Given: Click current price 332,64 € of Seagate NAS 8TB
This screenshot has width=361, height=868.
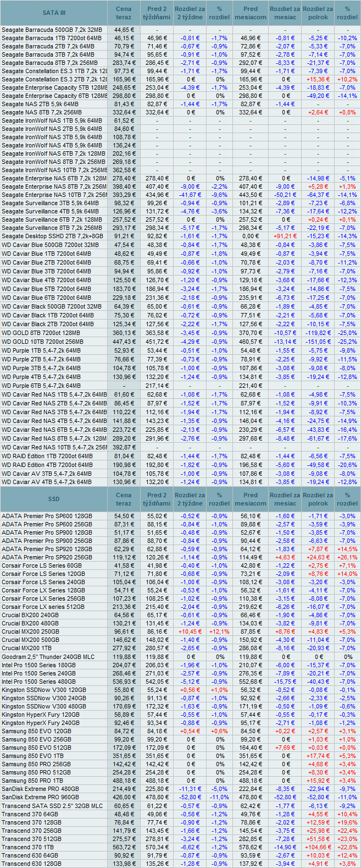Looking at the screenshot, I should click(x=124, y=112).
